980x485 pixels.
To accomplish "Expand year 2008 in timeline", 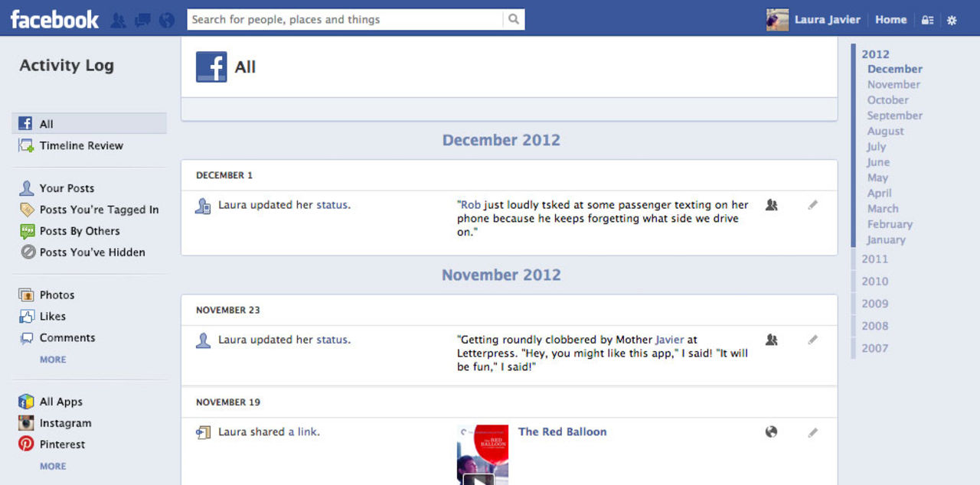I will [x=874, y=326].
